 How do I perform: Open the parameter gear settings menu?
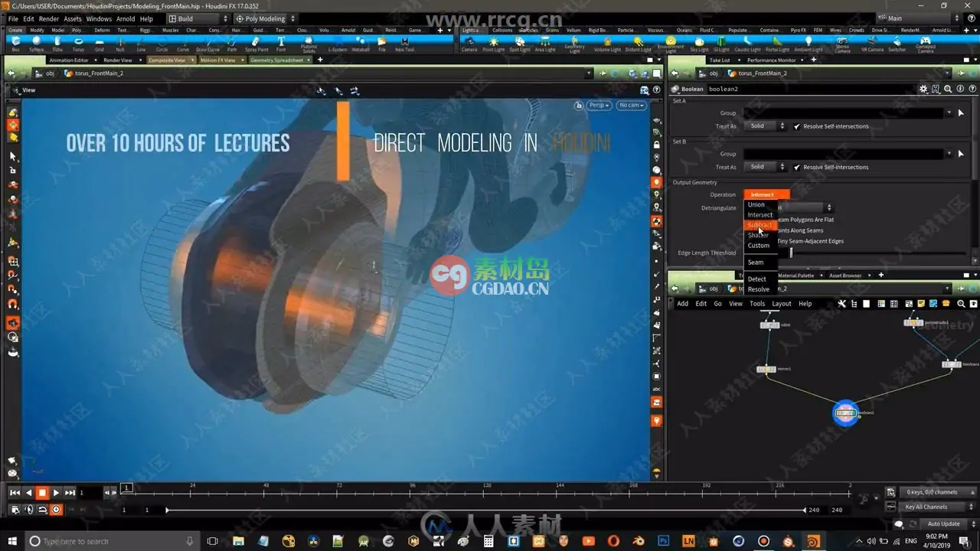(923, 89)
